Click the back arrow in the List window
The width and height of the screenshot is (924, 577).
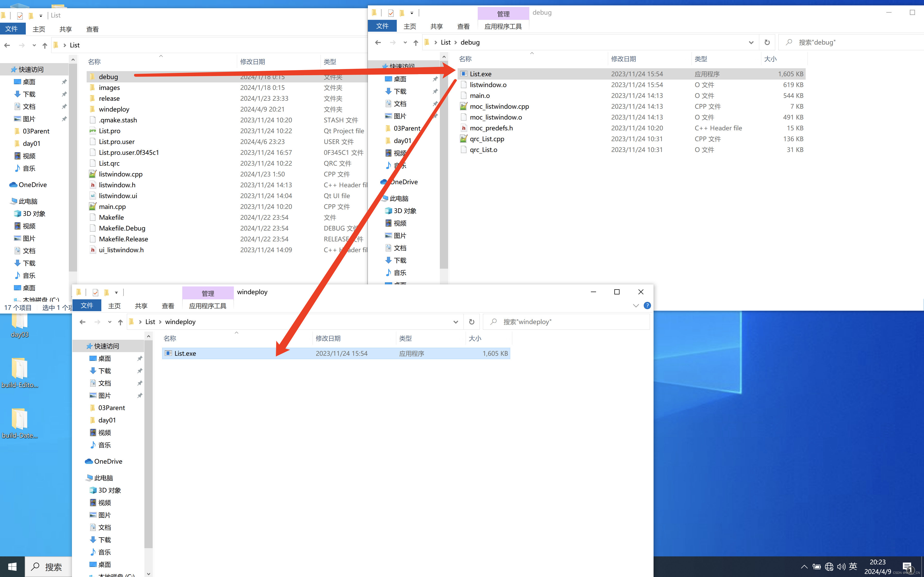tap(6, 45)
